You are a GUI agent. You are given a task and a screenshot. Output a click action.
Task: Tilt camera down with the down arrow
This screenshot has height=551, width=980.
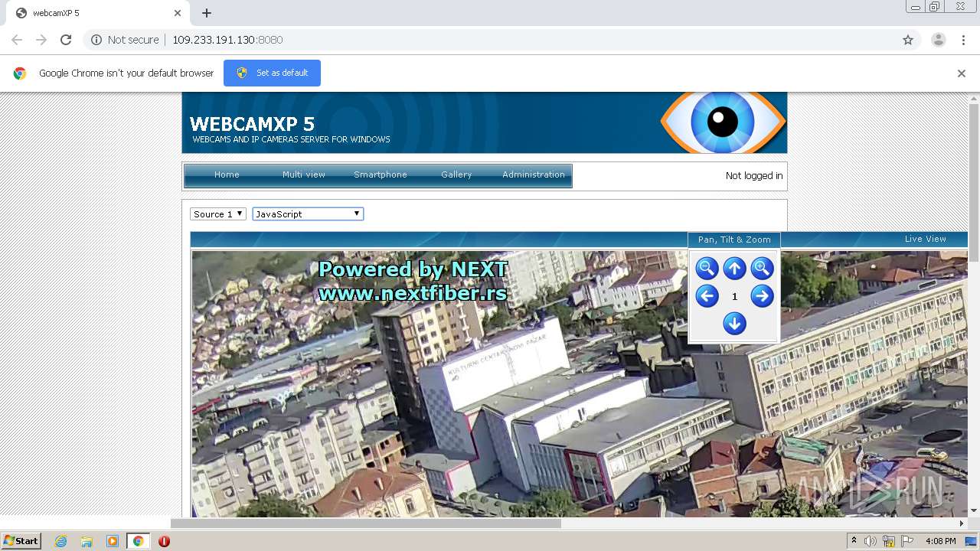pos(734,324)
